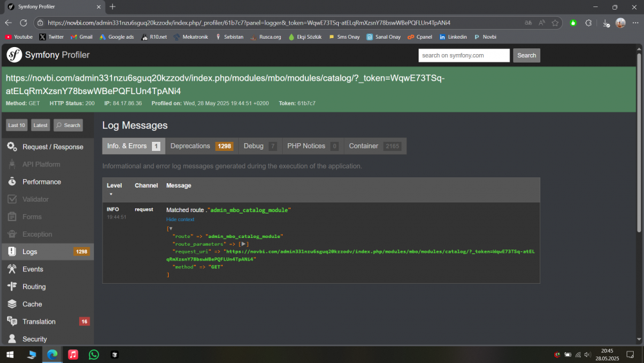Viewport: 644px width, 363px height.
Task: Open profiled URL link in green header
Action: (225, 84)
